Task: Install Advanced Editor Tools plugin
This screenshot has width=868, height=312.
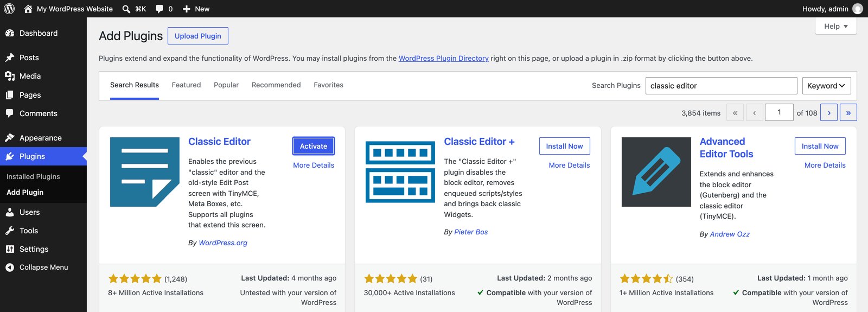Action: (x=820, y=146)
